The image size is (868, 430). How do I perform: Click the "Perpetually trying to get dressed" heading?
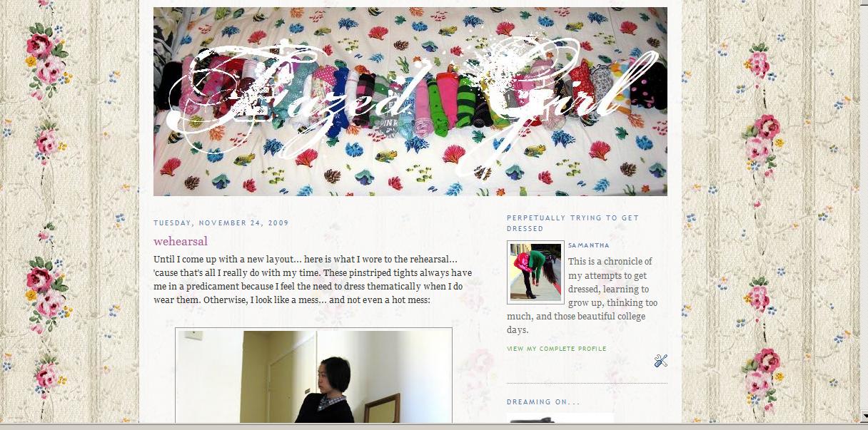click(x=573, y=223)
